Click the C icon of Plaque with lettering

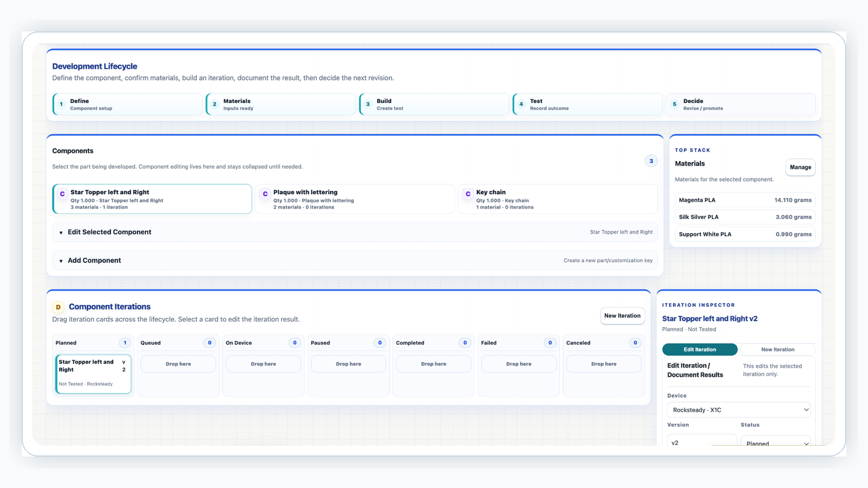265,194
